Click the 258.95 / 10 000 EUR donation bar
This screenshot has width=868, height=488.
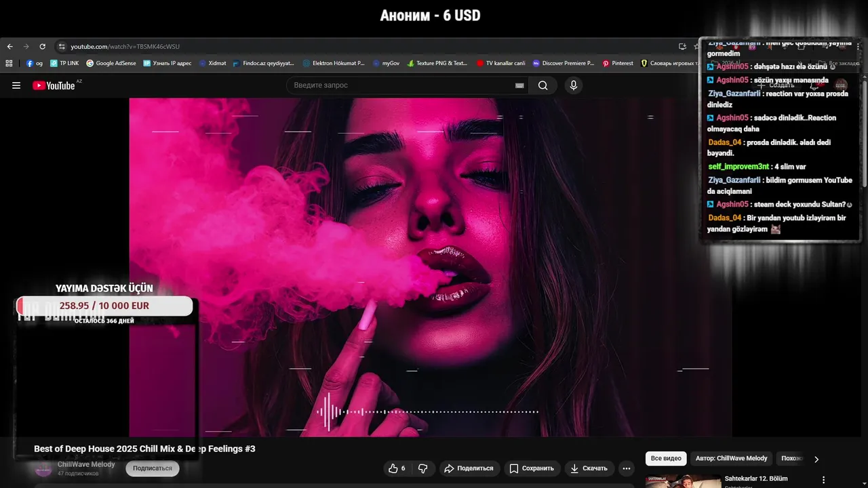(x=104, y=306)
